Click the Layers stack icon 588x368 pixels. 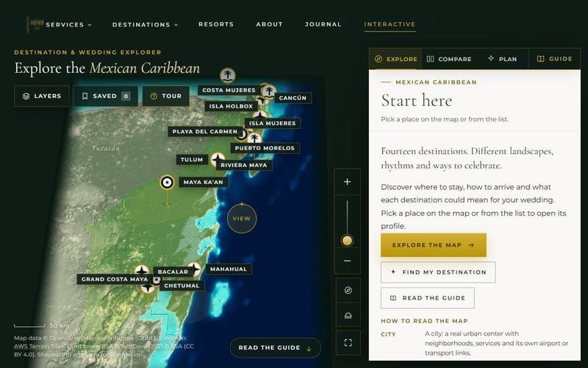point(26,96)
